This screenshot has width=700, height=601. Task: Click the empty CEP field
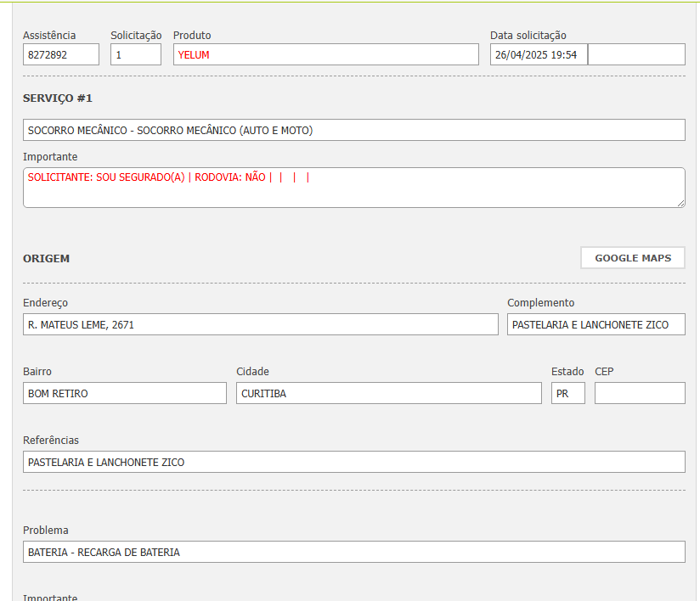click(x=639, y=394)
